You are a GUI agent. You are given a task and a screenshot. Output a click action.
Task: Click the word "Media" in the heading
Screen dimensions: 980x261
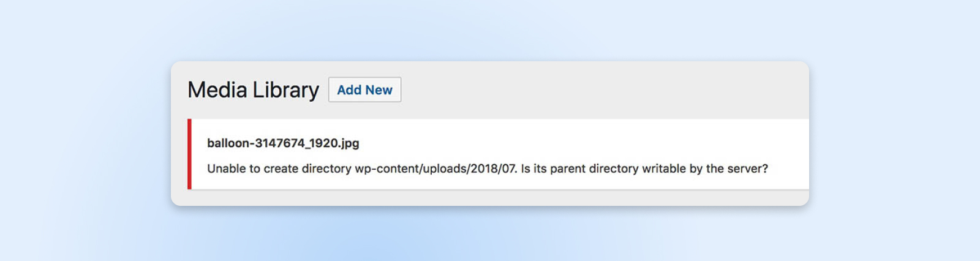pyautogui.click(x=217, y=90)
